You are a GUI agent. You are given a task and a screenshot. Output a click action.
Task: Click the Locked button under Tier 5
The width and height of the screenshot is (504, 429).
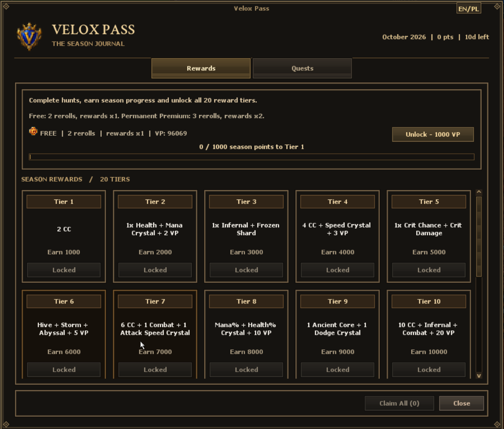(429, 270)
